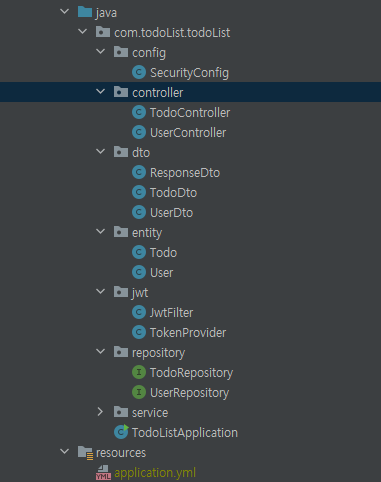381x482 pixels.
Task: Select the jwt package label
Action: coord(140,293)
